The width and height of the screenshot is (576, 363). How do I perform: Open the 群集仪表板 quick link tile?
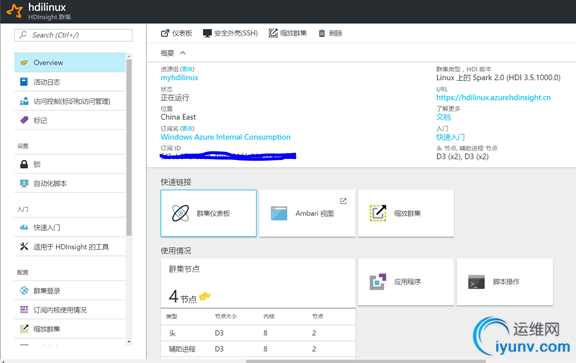click(208, 213)
